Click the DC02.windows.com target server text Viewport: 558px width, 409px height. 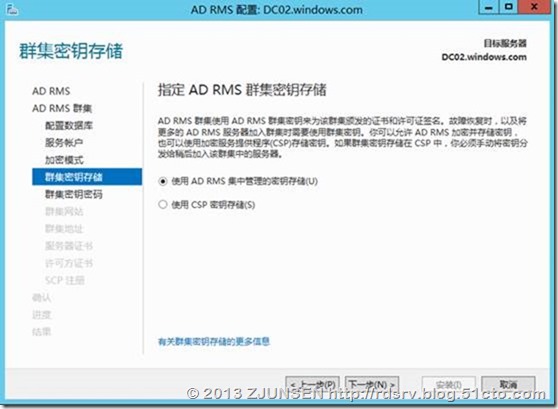(x=484, y=57)
